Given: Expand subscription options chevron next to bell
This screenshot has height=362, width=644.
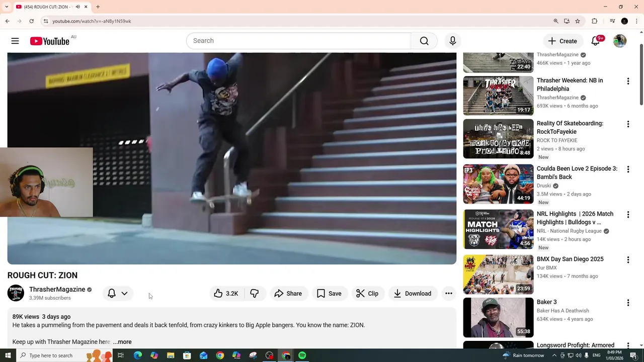Looking at the screenshot, I should (124, 294).
